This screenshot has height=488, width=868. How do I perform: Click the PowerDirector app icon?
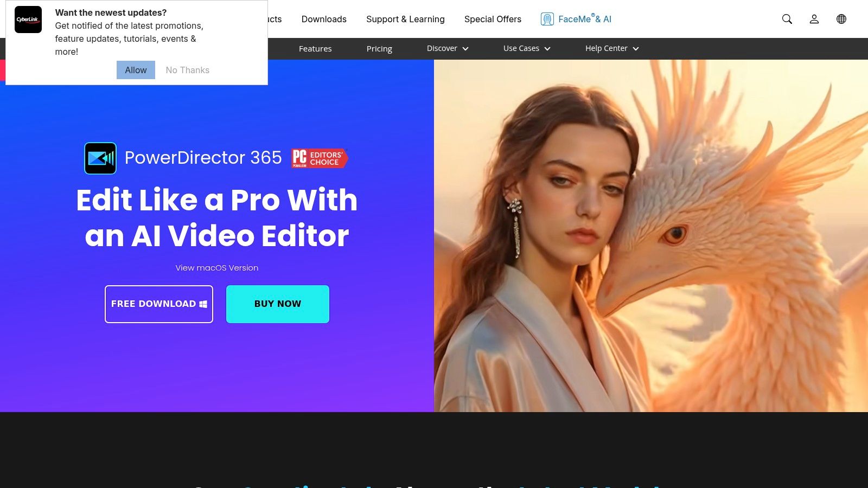(x=100, y=158)
